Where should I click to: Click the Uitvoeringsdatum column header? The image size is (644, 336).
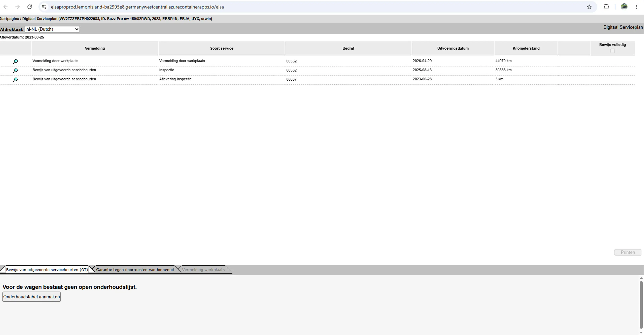click(453, 48)
